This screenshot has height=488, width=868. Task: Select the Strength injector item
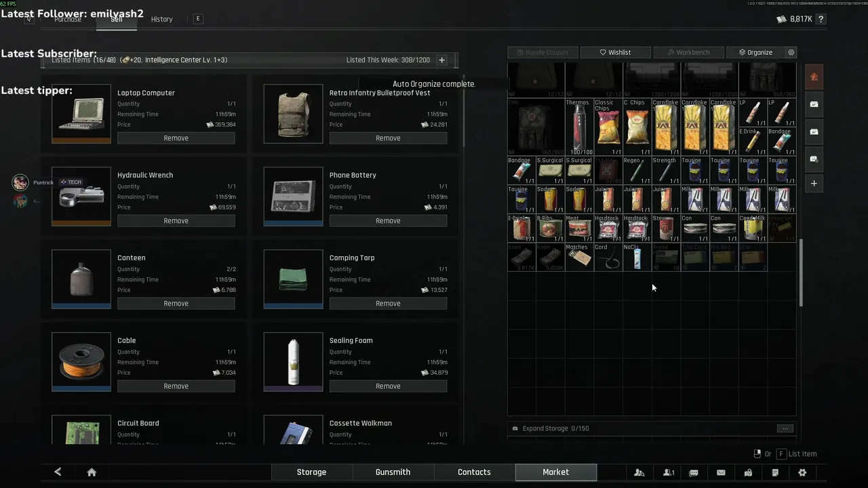pyautogui.click(x=665, y=170)
